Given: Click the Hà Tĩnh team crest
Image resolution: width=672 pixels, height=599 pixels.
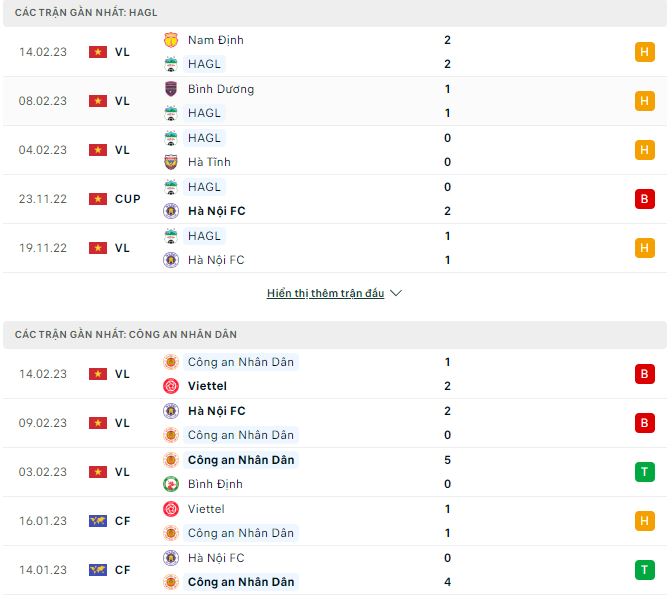Looking at the screenshot, I should (x=170, y=162).
